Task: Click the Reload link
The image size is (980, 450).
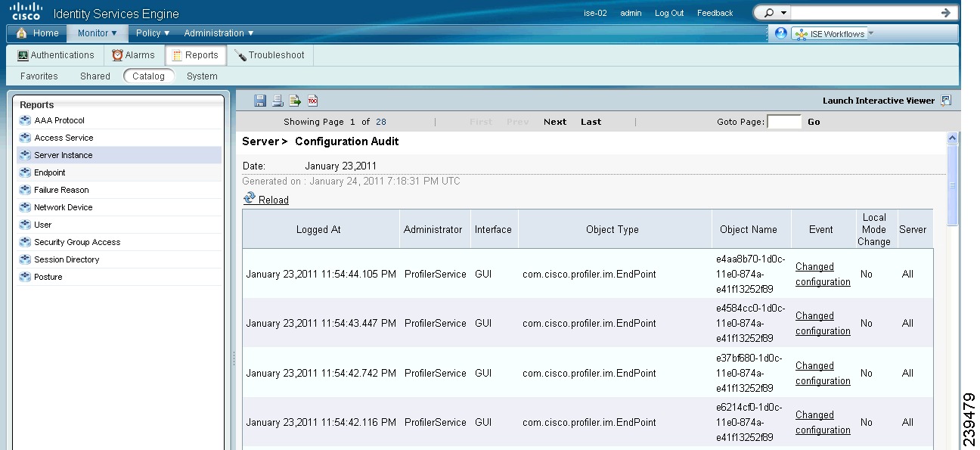Action: [x=274, y=200]
